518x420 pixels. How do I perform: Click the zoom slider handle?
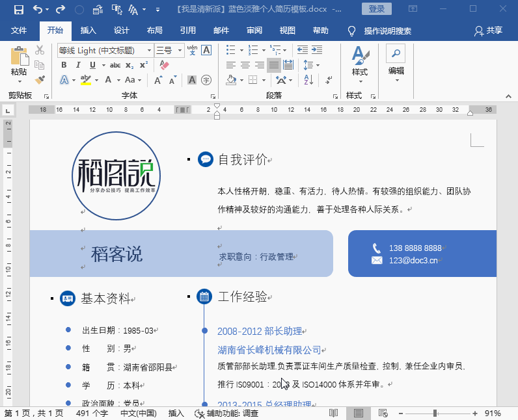(x=435, y=413)
